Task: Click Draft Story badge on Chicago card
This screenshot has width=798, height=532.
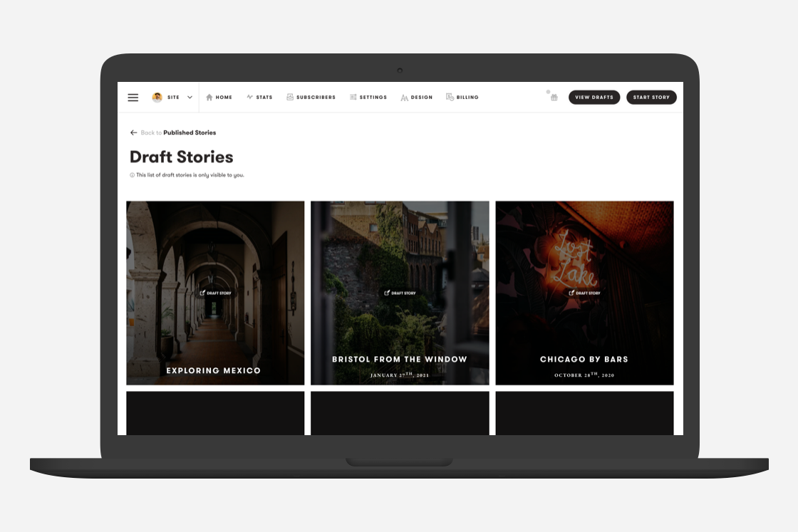Action: coord(584,293)
